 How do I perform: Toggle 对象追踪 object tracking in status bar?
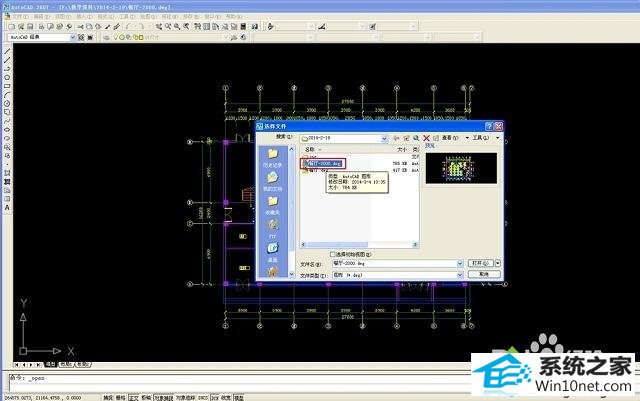tap(186, 397)
